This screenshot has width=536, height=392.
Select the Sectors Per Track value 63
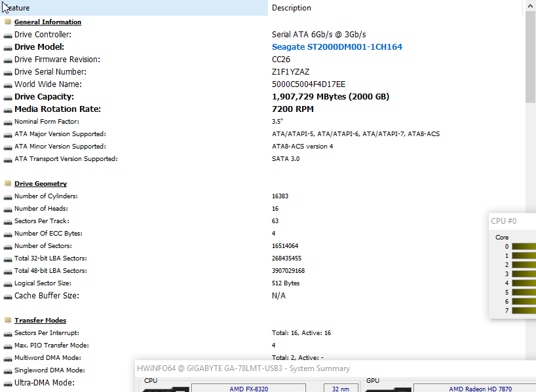tap(275, 221)
